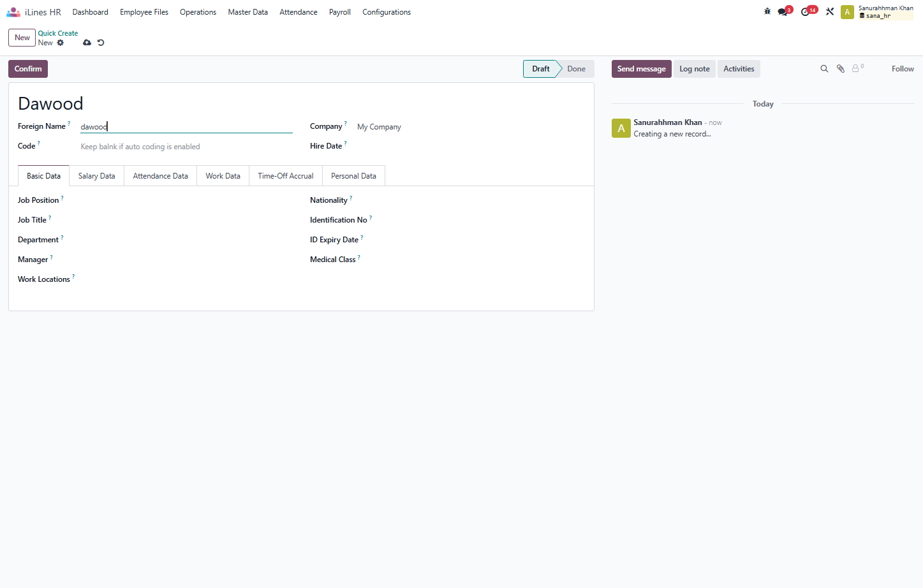Open the Master Data menu
The width and height of the screenshot is (923, 588).
coord(248,12)
